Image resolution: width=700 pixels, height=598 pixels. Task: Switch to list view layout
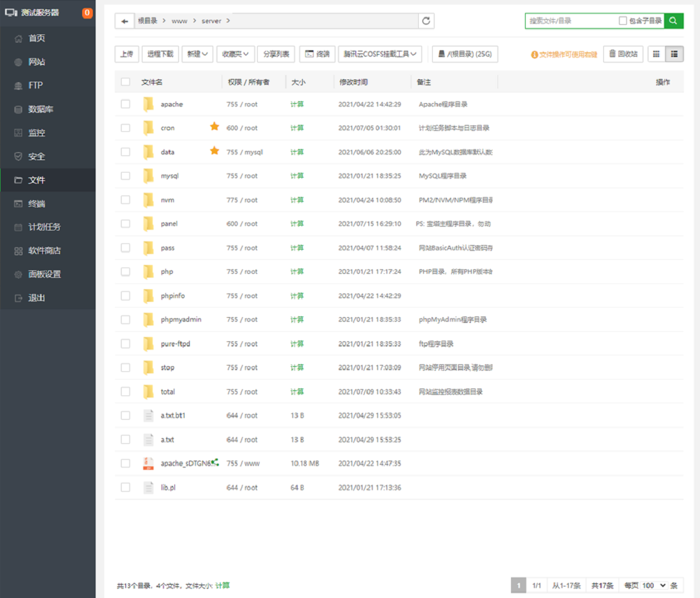[x=675, y=54]
